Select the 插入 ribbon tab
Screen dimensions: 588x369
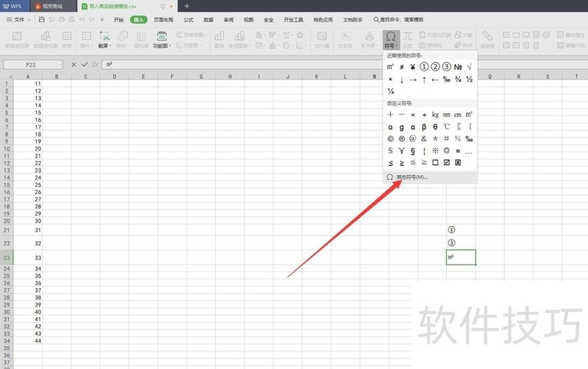tap(138, 20)
